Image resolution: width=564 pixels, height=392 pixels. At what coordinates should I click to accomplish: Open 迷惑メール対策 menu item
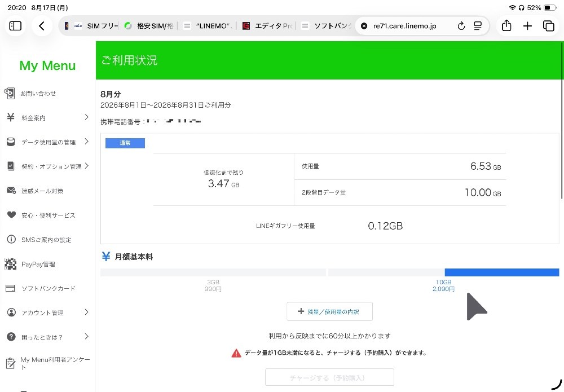coord(42,191)
